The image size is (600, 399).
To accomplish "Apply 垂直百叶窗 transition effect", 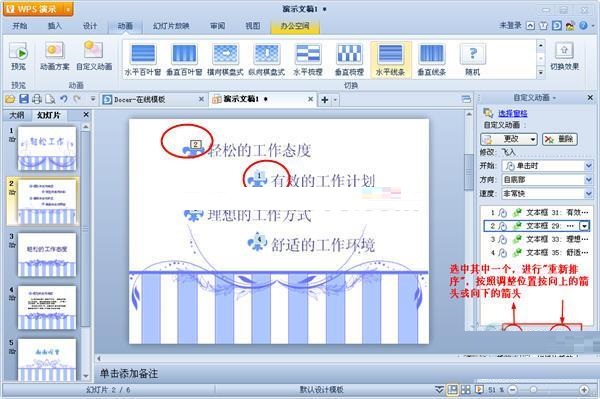I will 184,60.
